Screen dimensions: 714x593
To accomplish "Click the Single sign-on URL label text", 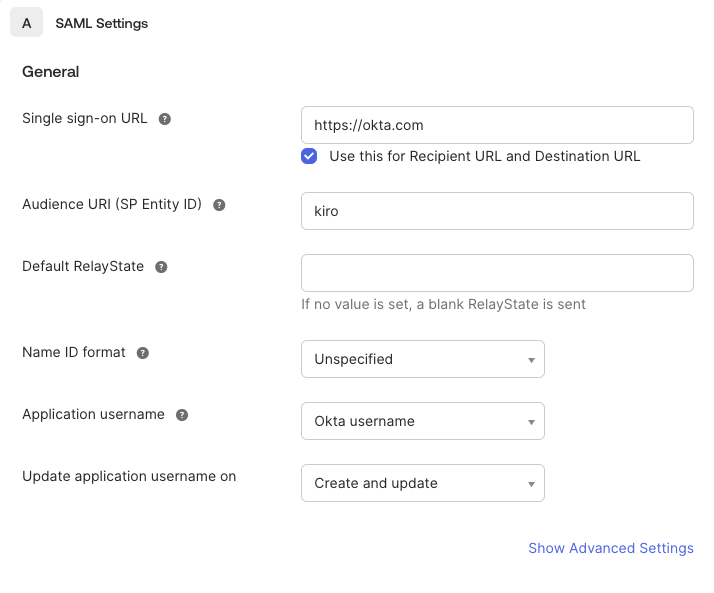I will [x=85, y=118].
